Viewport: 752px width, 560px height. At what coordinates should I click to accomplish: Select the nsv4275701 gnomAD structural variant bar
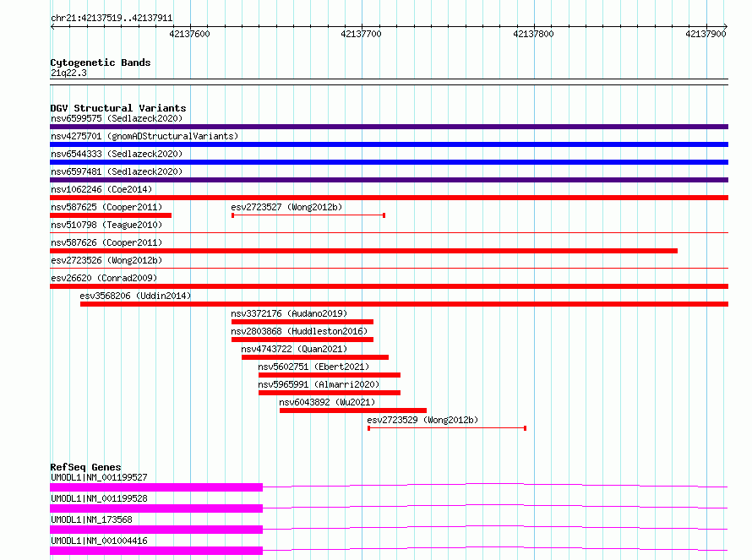point(389,144)
